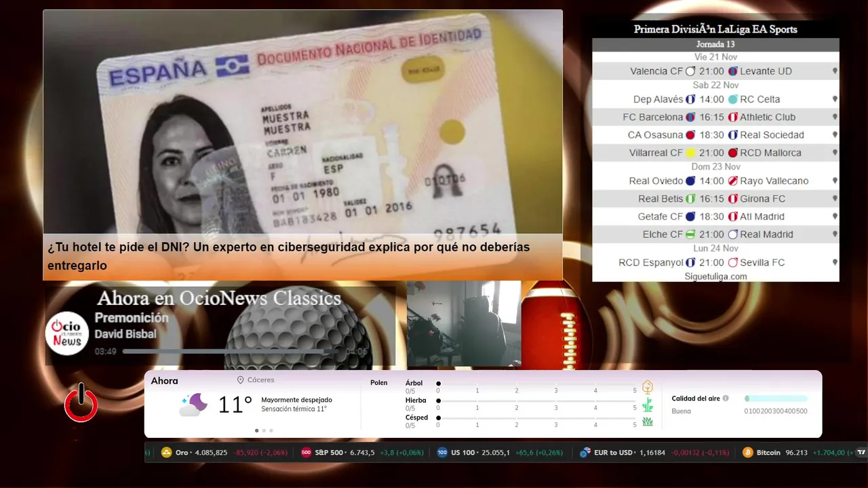Open the Siguetuliga.com link

(x=715, y=277)
